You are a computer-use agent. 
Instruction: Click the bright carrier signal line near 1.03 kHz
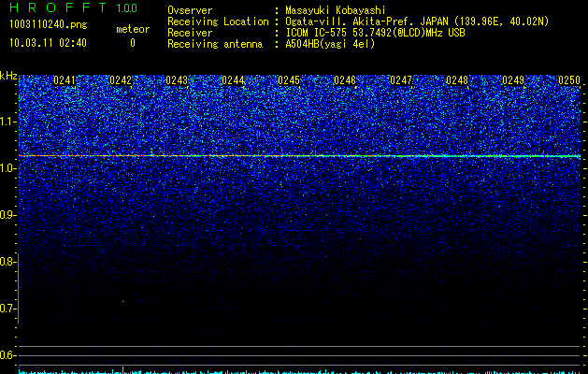(299, 155)
